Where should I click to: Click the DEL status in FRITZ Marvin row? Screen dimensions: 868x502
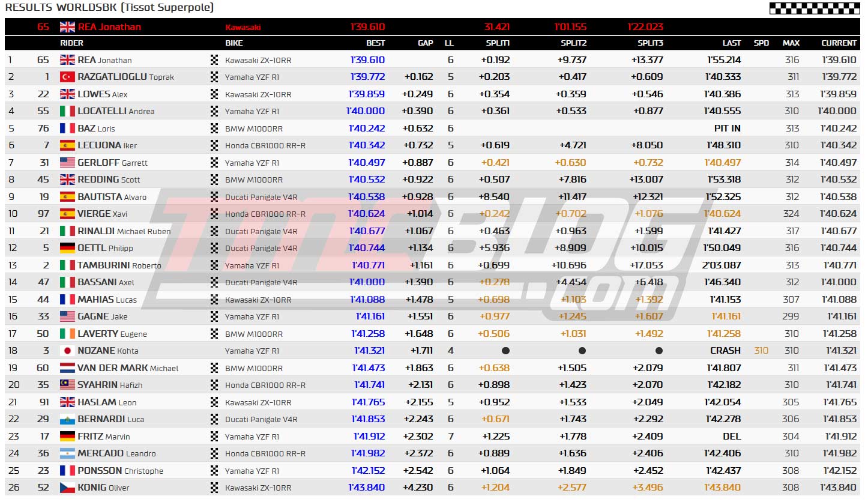pos(732,437)
